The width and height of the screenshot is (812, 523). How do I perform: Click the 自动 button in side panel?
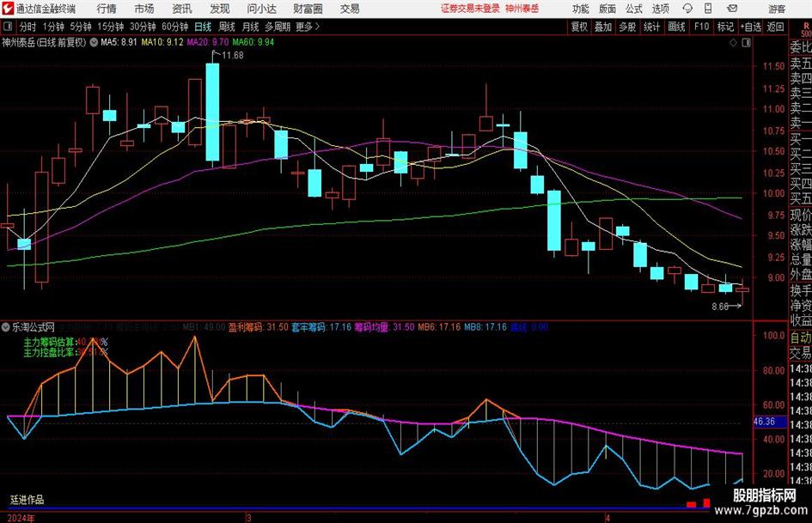click(801, 338)
